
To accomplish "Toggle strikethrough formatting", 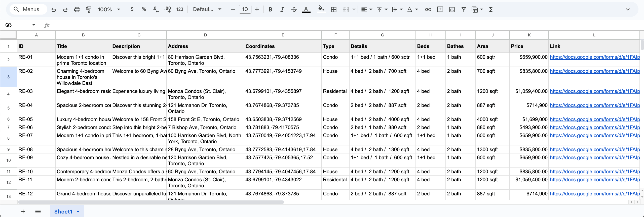I will (x=294, y=9).
